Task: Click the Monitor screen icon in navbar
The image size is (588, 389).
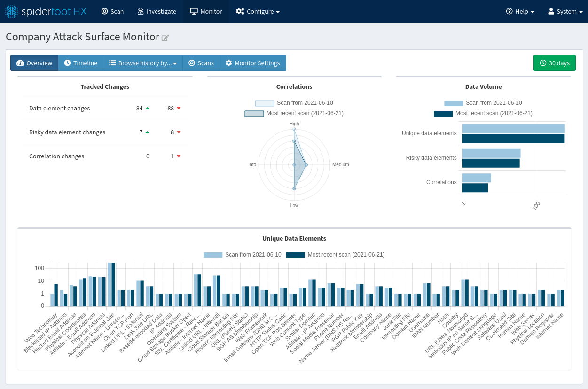Action: point(194,11)
